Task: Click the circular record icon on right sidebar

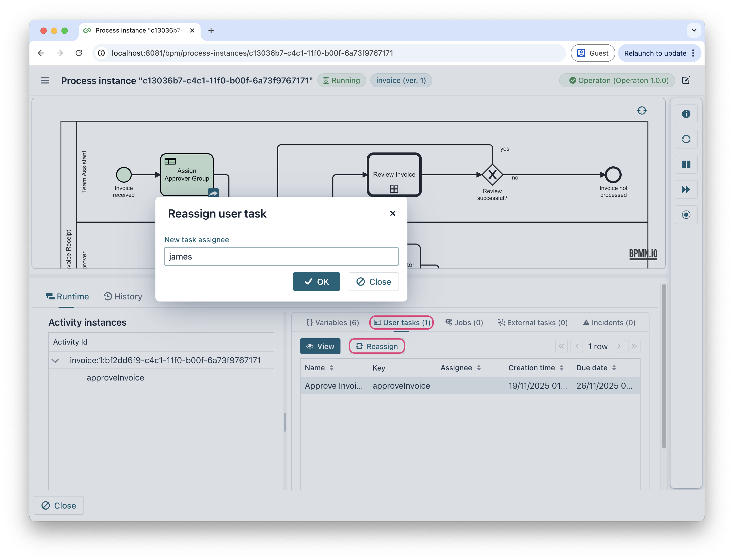Action: click(x=686, y=215)
